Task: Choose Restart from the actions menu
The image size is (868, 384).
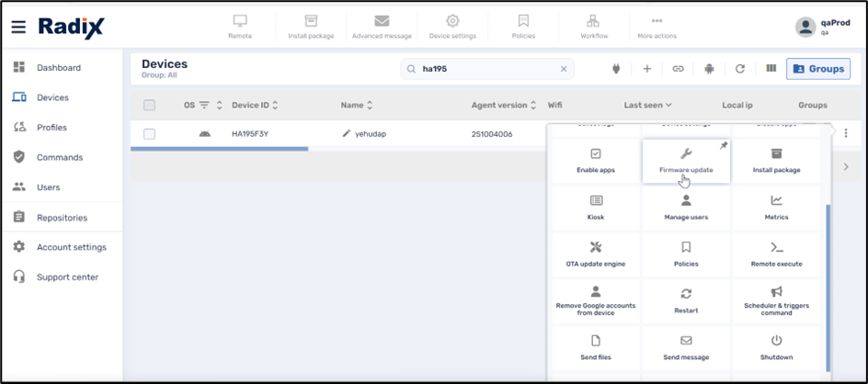Action: point(686,301)
